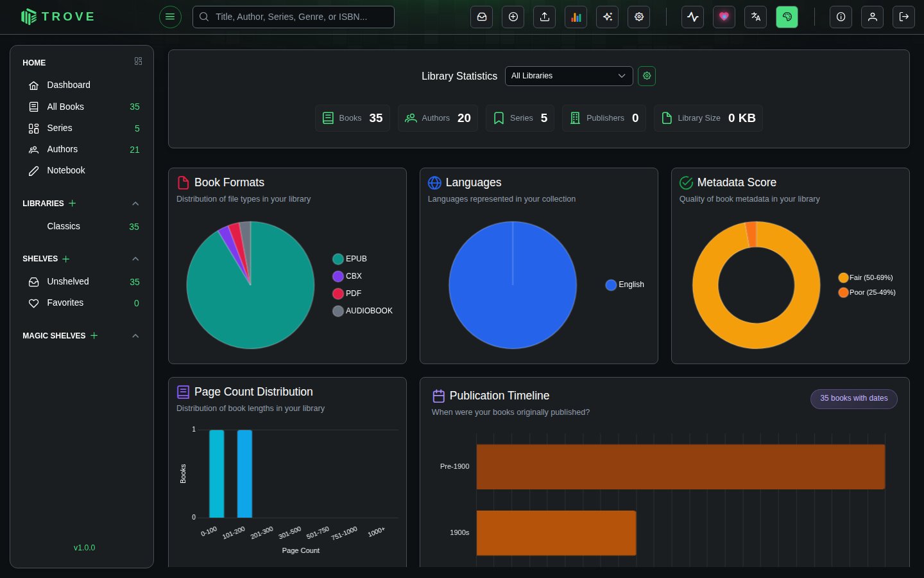This screenshot has height=578, width=924.
Task: Toggle the PDF legend entry
Action: coord(347,293)
